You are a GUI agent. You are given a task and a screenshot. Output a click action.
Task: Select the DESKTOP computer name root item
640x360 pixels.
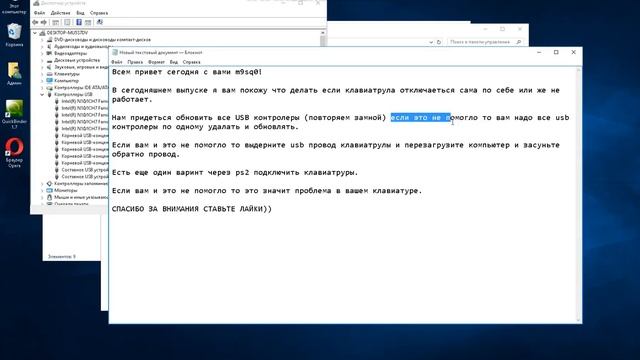67,33
